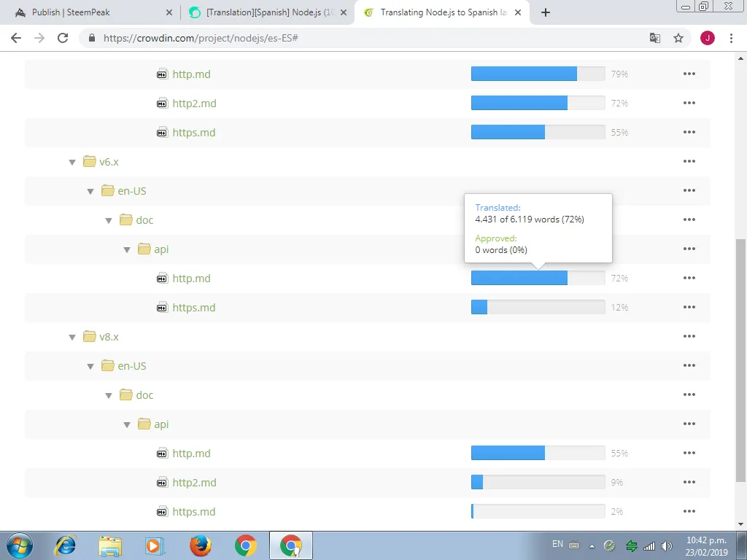Collapse the api folder under v8.x
The width and height of the screenshot is (747, 560).
pyautogui.click(x=127, y=425)
